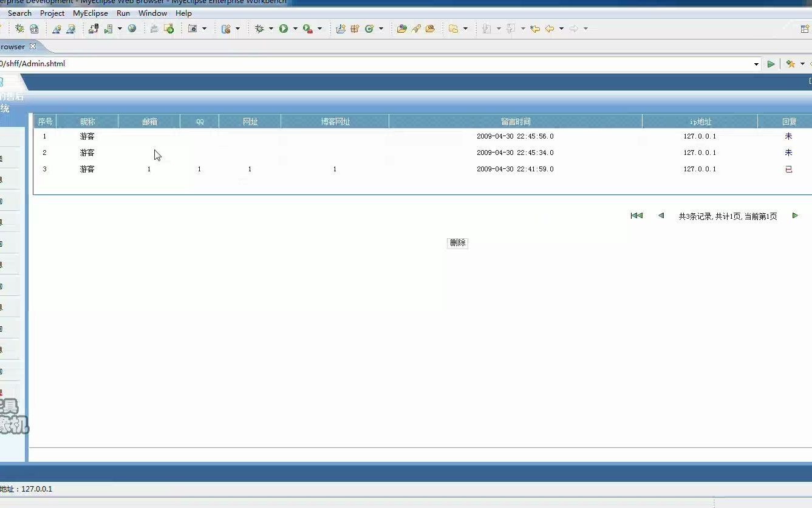The width and height of the screenshot is (812, 508).
Task: Click the Debug bug icon
Action: pyautogui.click(x=259, y=29)
